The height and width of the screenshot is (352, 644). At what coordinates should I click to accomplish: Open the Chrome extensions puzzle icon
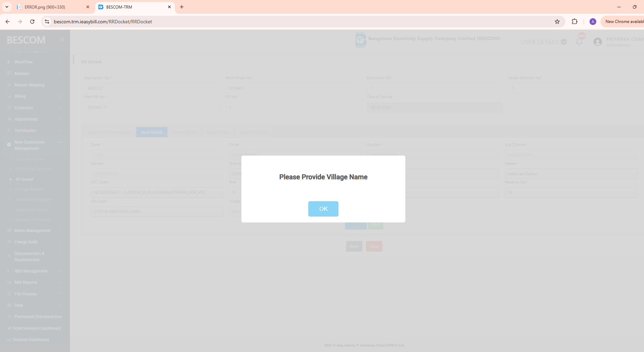tap(575, 22)
